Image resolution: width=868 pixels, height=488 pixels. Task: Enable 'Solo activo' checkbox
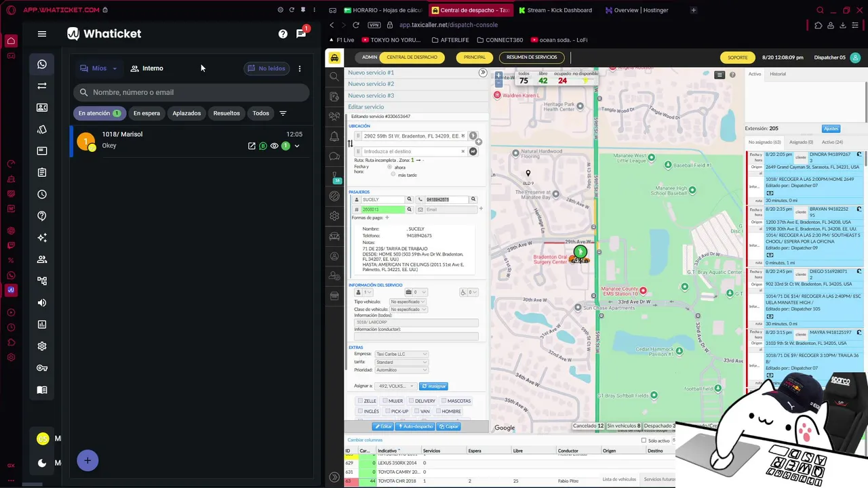(644, 441)
